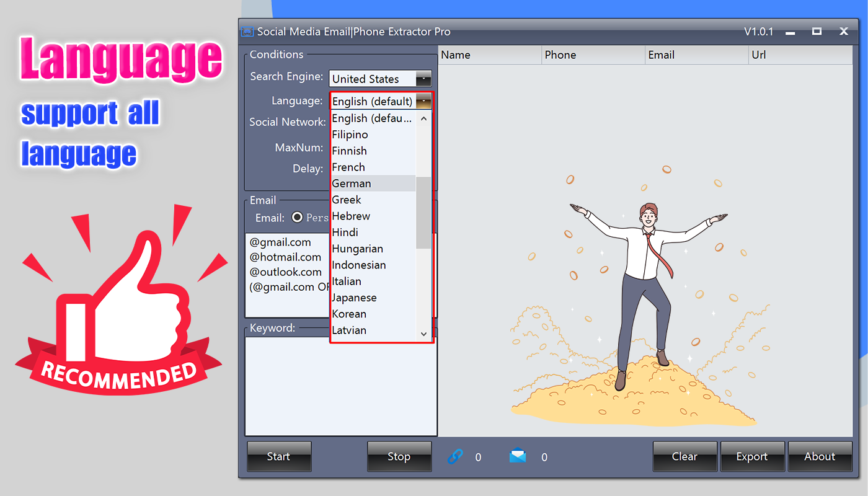Click the @outlook.com entry in email list
The width and height of the screenshot is (868, 496).
(285, 272)
